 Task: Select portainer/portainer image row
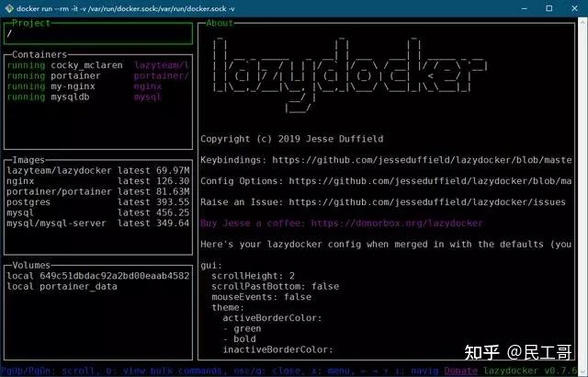(98, 191)
